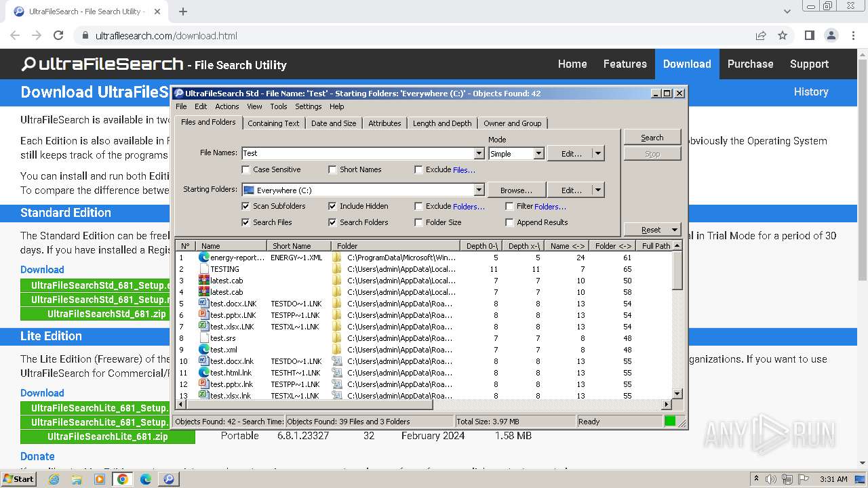Switch to Chrome on the taskbar
Screen dimensions: 868x488
[123, 479]
